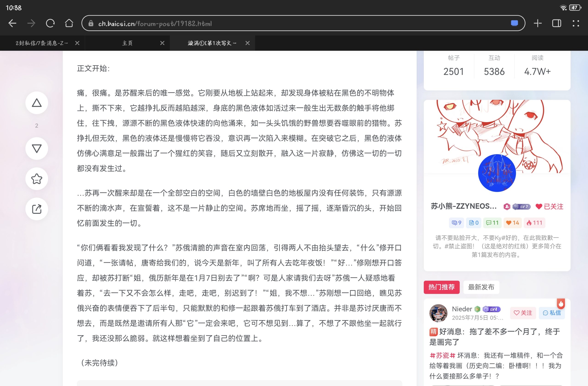This screenshot has height=386, width=588.
Task: Go back to the previous page
Action: [12, 23]
